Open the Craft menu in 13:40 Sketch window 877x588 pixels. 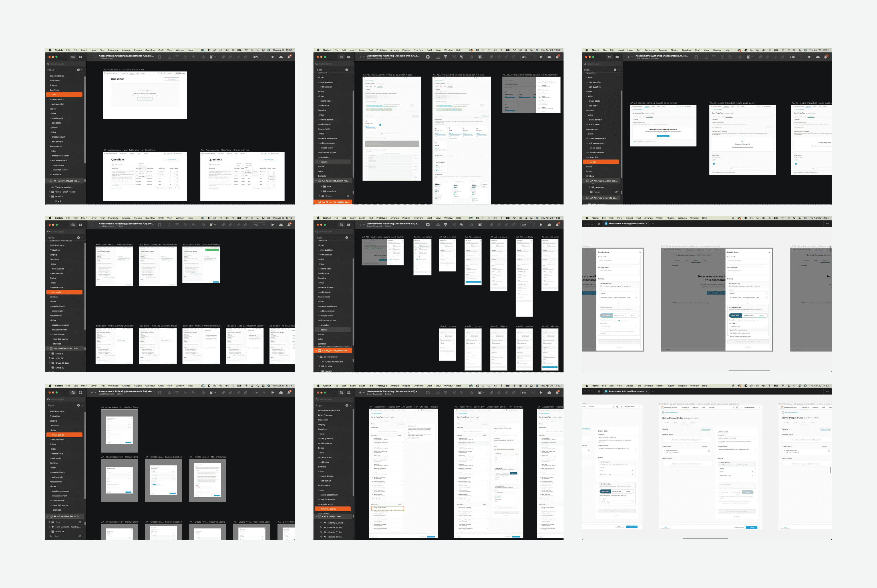161,218
